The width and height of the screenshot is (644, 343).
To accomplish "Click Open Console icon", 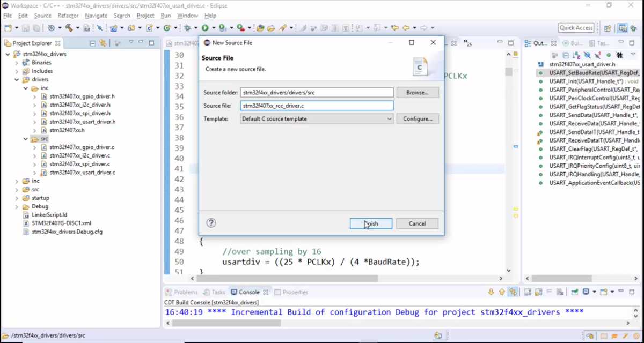I will 604,292.
